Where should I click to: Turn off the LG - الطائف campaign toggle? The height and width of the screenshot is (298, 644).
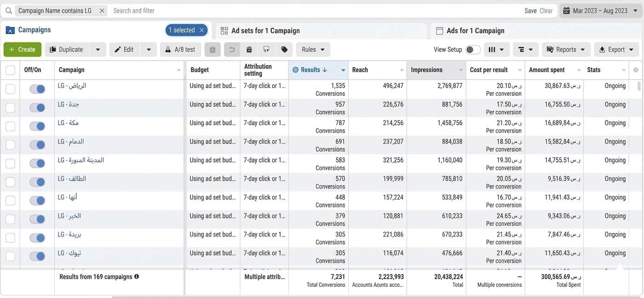pos(37,182)
